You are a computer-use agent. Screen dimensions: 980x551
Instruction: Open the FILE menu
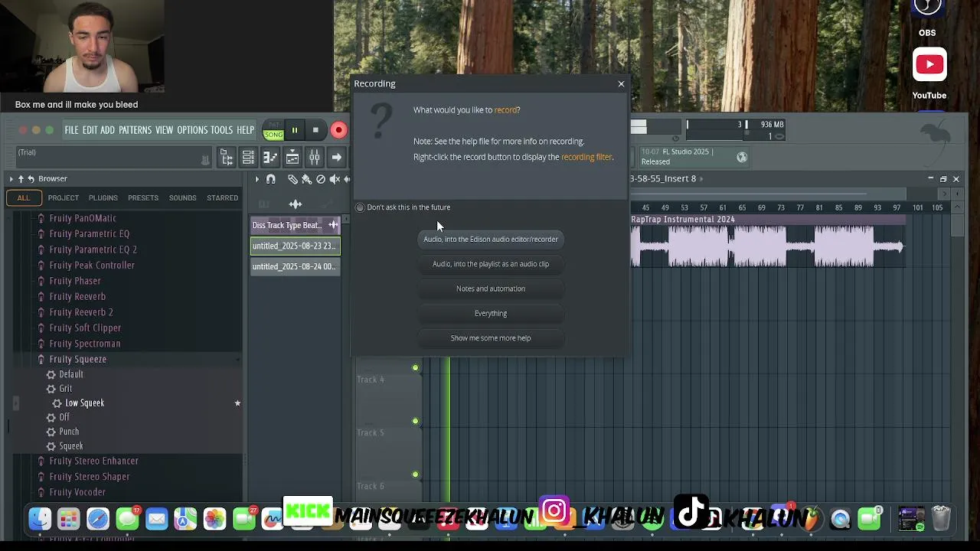pyautogui.click(x=71, y=130)
